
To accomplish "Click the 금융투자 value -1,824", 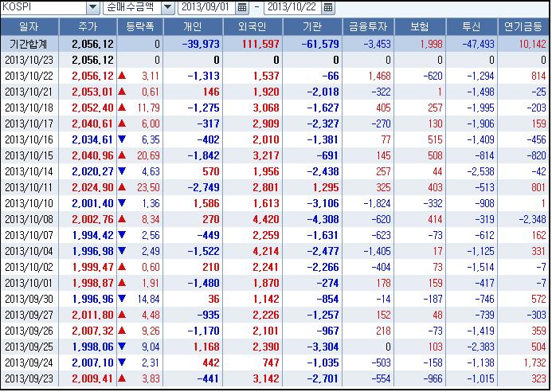I will coord(377,204).
